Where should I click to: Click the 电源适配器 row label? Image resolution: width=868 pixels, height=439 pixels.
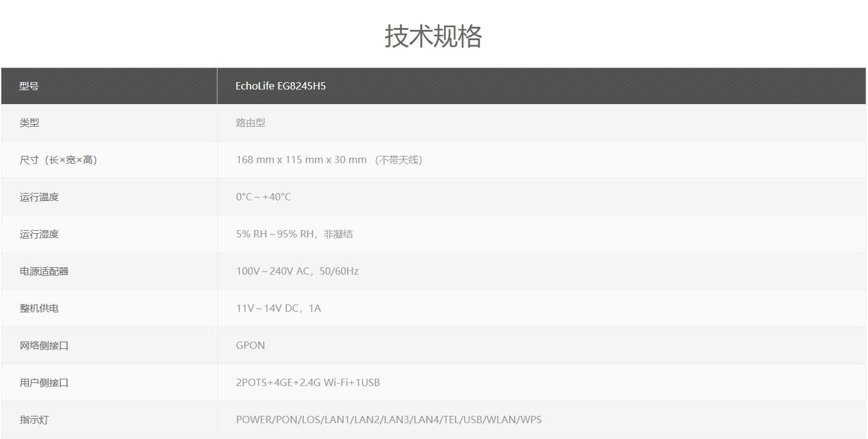[44, 272]
